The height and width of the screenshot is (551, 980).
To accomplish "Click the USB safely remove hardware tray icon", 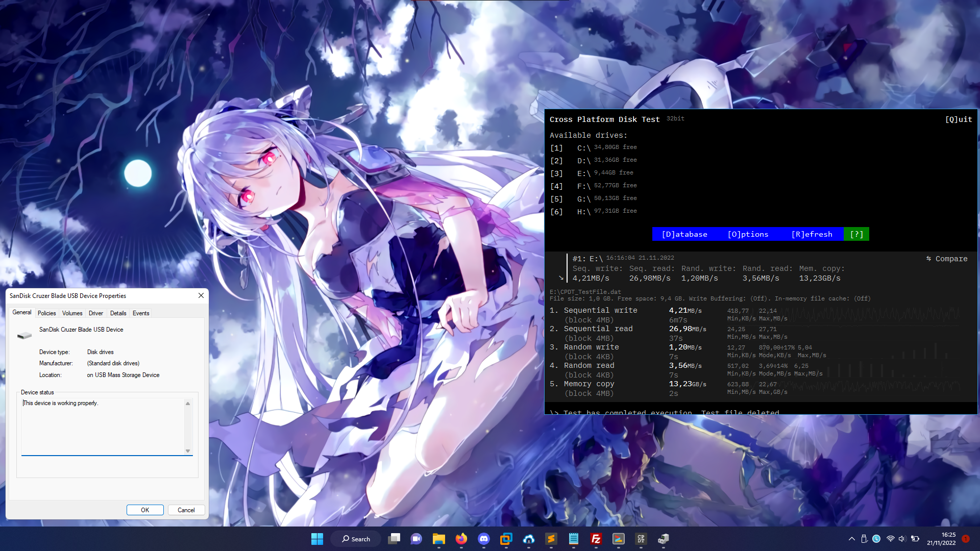I will (864, 539).
